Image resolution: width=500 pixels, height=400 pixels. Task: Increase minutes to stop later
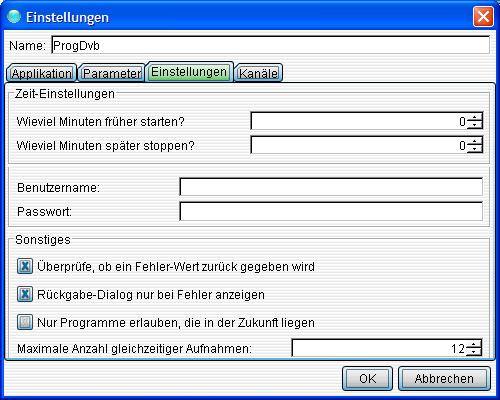tap(475, 141)
